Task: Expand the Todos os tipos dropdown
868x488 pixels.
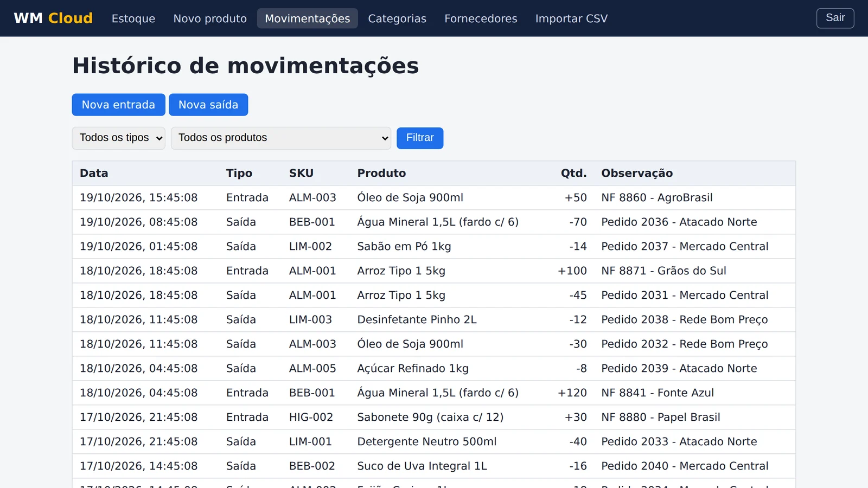Action: [118, 138]
